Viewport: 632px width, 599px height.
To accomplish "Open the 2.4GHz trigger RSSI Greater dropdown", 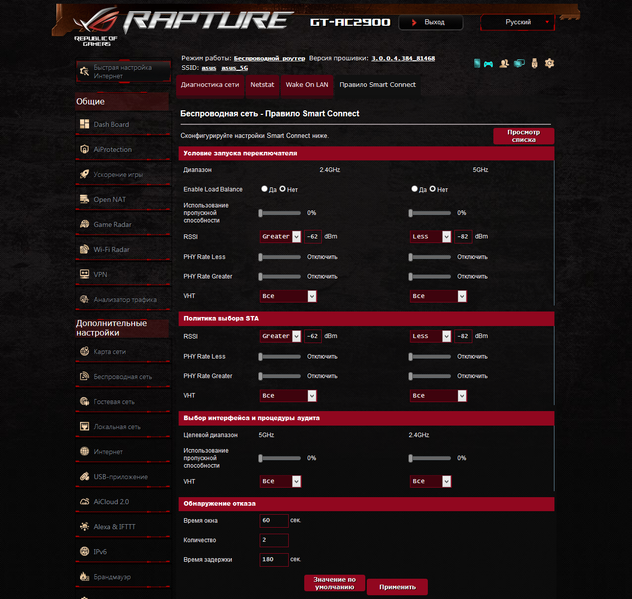I will (280, 236).
